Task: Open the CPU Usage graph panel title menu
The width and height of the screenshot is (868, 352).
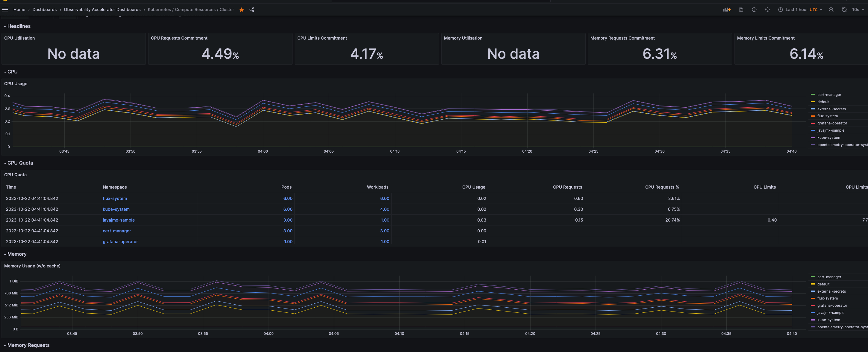Action: (x=16, y=83)
